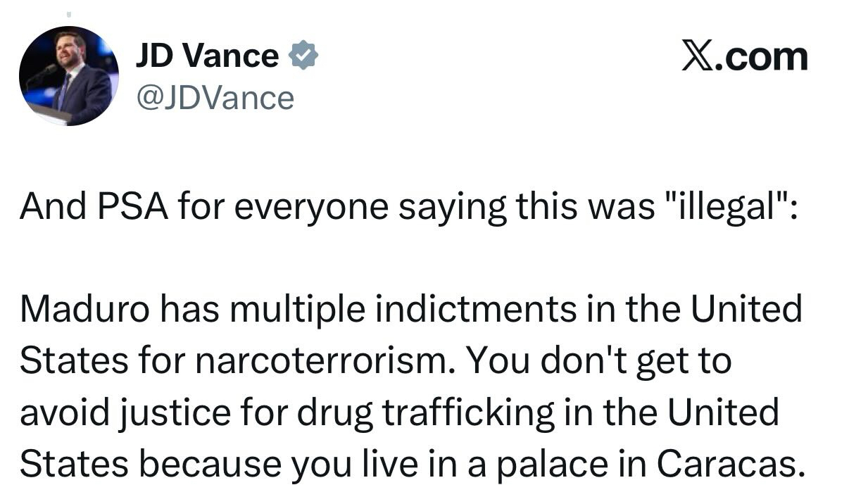
Task: Click the word "Caracas" at the end
Action: (x=731, y=465)
